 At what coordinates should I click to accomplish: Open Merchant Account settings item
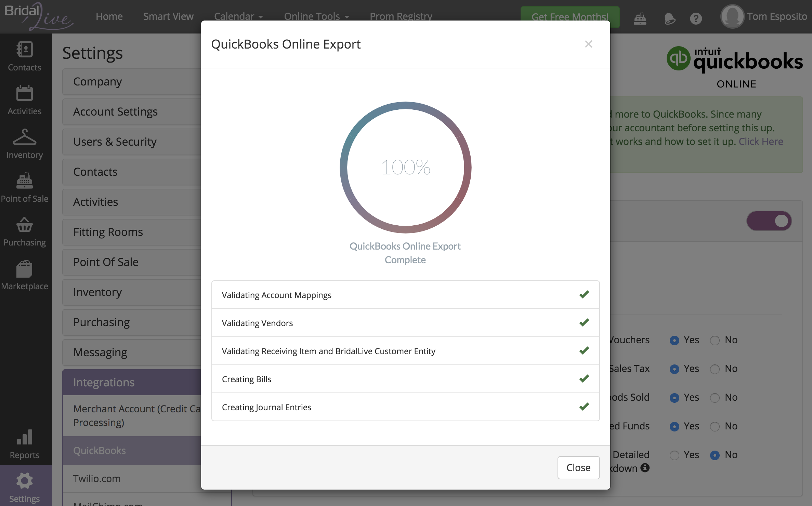pyautogui.click(x=132, y=416)
